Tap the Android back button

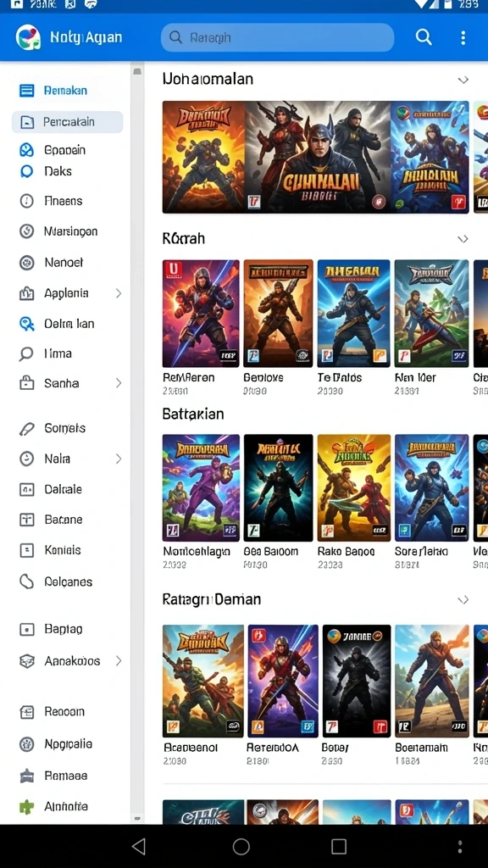(139, 847)
